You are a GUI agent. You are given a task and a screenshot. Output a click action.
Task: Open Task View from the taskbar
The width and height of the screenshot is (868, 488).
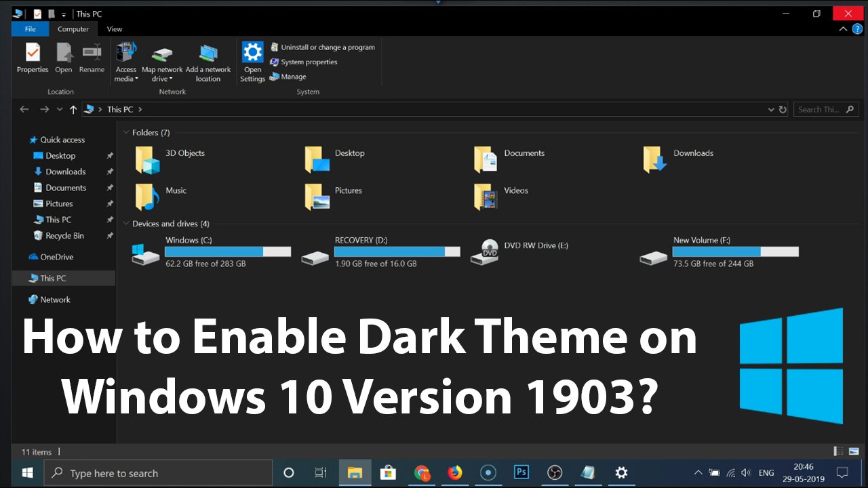coord(321,473)
